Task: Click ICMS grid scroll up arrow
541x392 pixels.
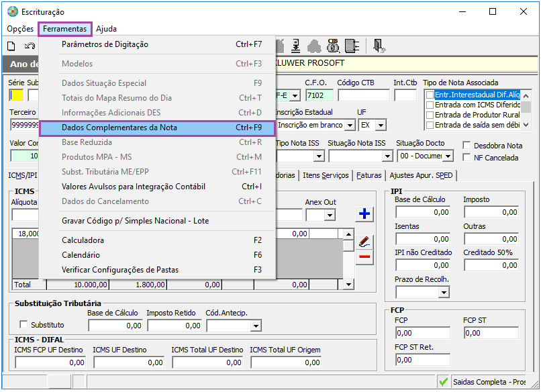Action: coord(348,235)
